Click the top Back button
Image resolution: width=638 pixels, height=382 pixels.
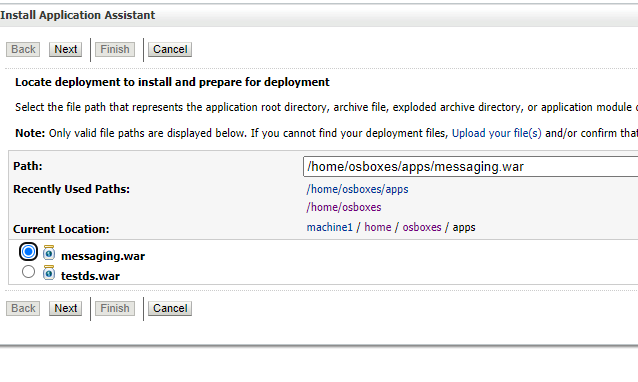(x=23, y=50)
